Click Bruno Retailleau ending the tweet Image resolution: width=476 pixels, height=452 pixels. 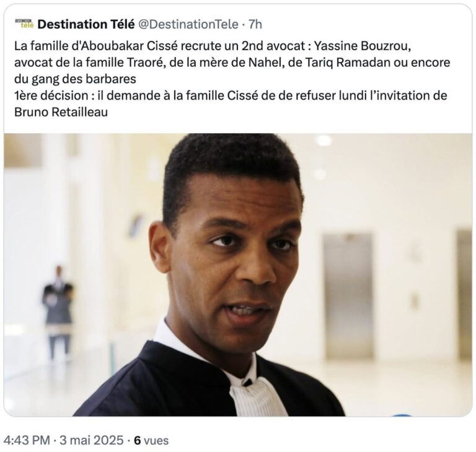(x=61, y=112)
